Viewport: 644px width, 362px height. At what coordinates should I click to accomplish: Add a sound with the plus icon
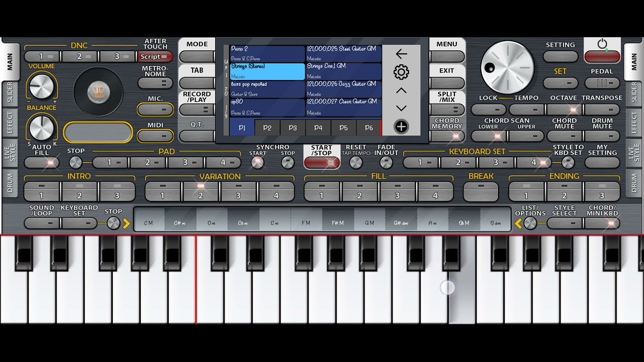[x=401, y=127]
